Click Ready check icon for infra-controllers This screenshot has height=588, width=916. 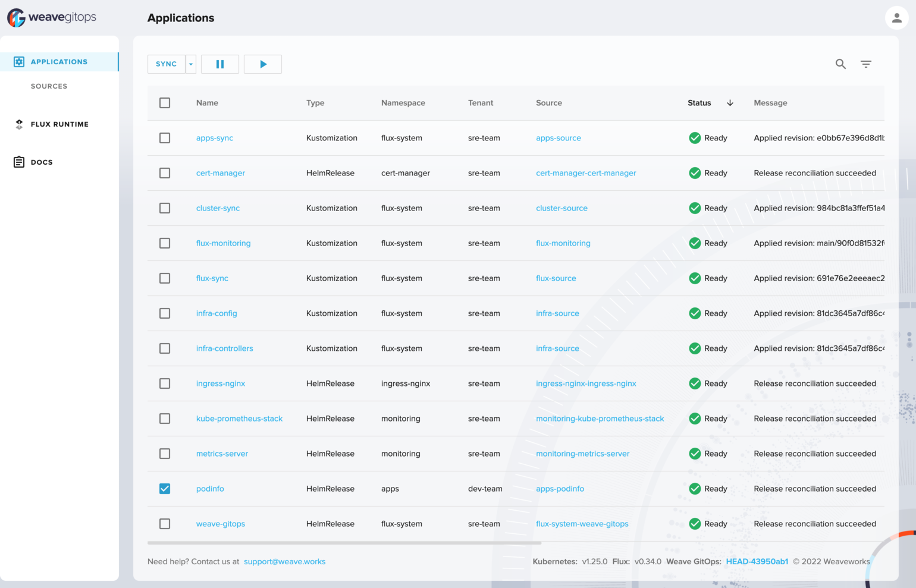pos(695,348)
